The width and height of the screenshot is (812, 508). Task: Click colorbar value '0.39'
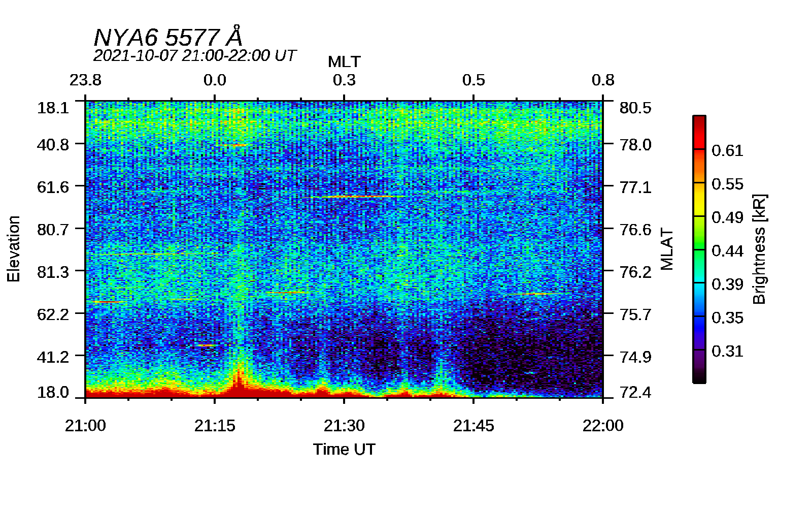(727, 284)
